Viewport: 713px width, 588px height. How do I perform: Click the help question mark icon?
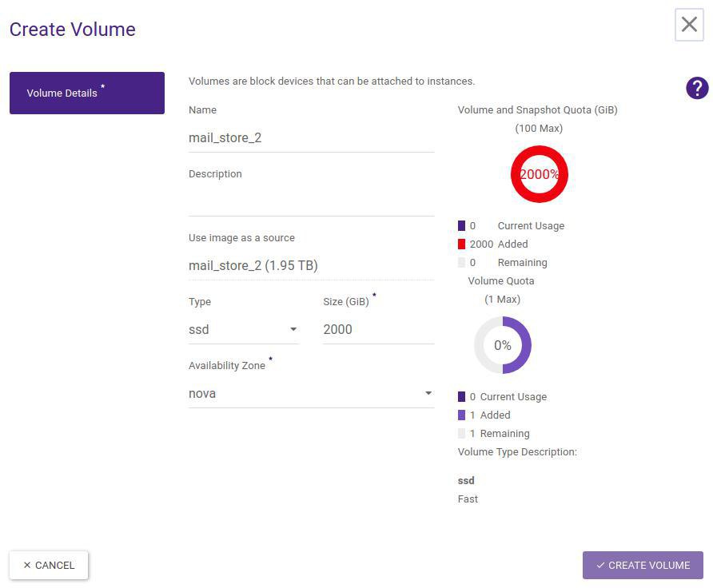click(x=697, y=88)
